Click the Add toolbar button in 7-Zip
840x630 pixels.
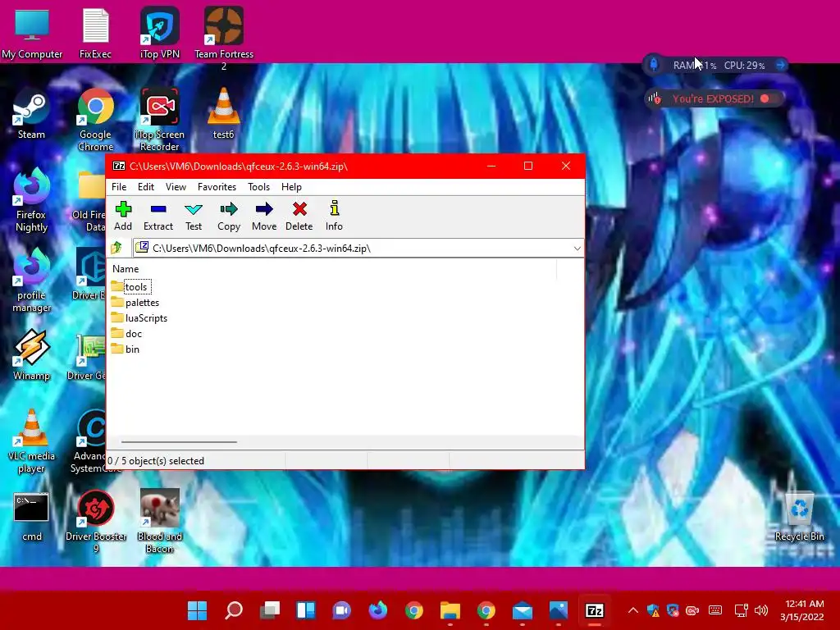(123, 216)
